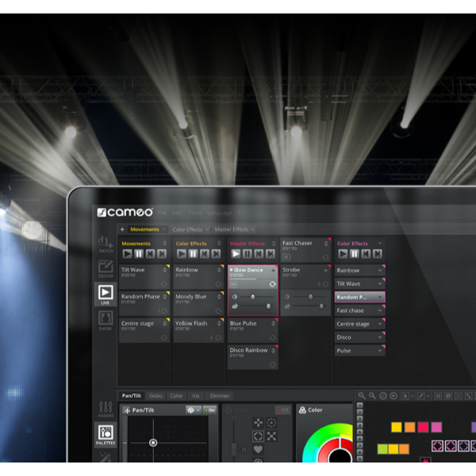Open the Disco dropdown in right column
The height and width of the screenshot is (476, 476).
point(380,338)
